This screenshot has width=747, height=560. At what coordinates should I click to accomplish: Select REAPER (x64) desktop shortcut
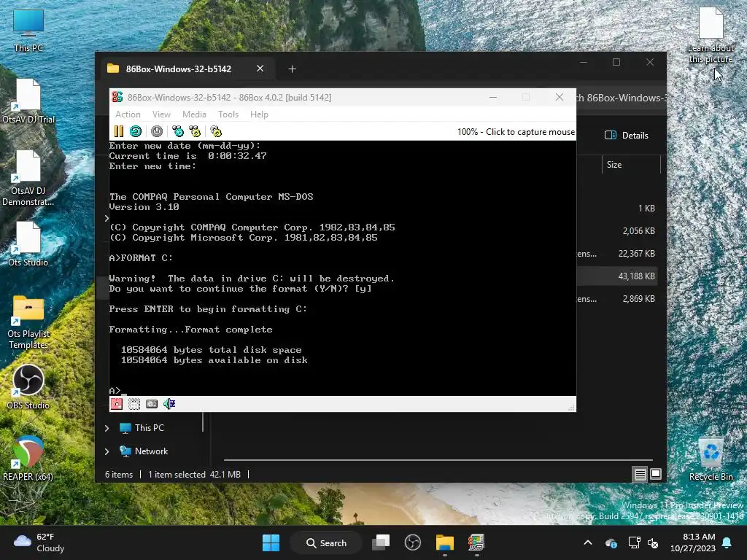28,458
